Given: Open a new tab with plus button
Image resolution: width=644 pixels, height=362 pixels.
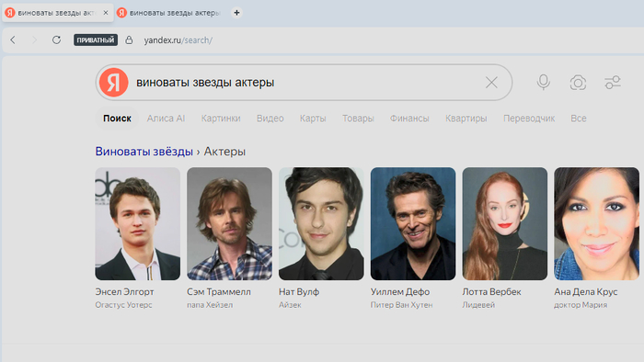Looking at the screenshot, I should (x=236, y=13).
